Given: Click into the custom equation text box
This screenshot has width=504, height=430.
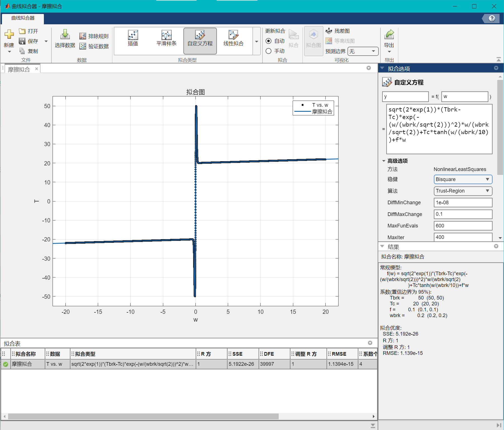Looking at the screenshot, I should [439, 129].
